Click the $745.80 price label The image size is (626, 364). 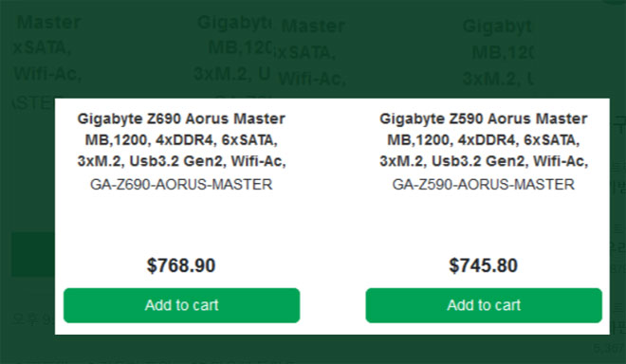[484, 265]
